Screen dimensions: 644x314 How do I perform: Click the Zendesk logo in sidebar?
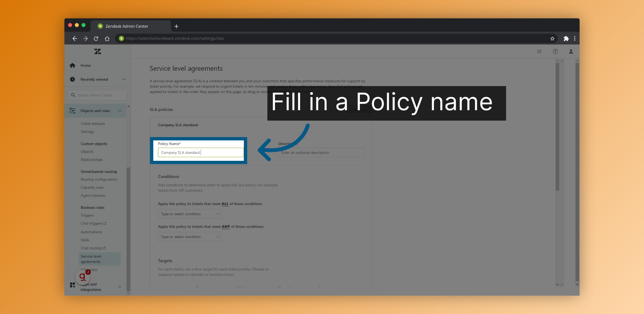point(98,51)
